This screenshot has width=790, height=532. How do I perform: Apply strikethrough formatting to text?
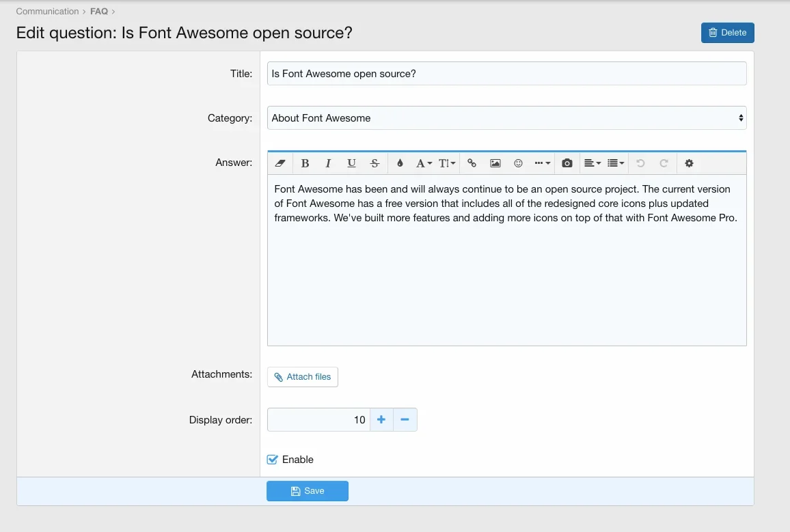click(x=374, y=163)
